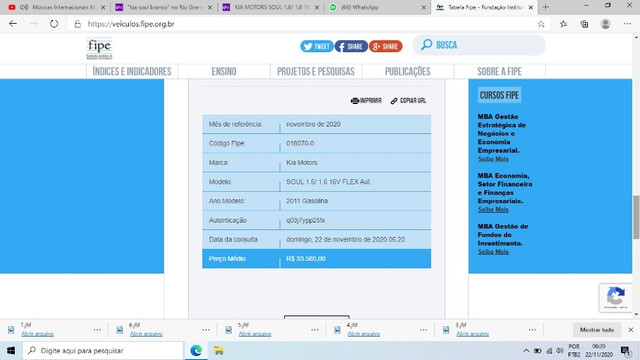This screenshot has height=360, width=640.
Task: Click the Tweet share button
Action: (x=317, y=46)
